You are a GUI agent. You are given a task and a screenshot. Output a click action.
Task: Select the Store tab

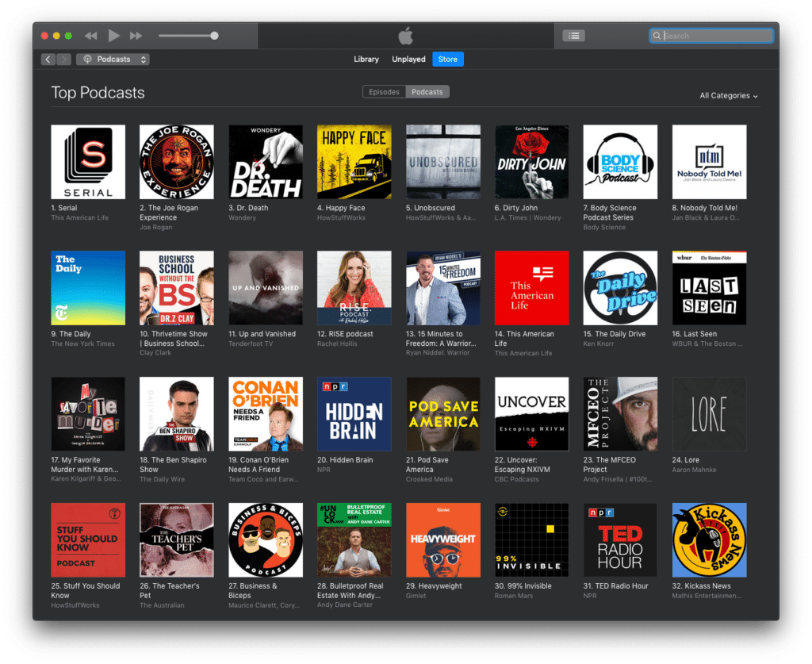[x=448, y=59]
